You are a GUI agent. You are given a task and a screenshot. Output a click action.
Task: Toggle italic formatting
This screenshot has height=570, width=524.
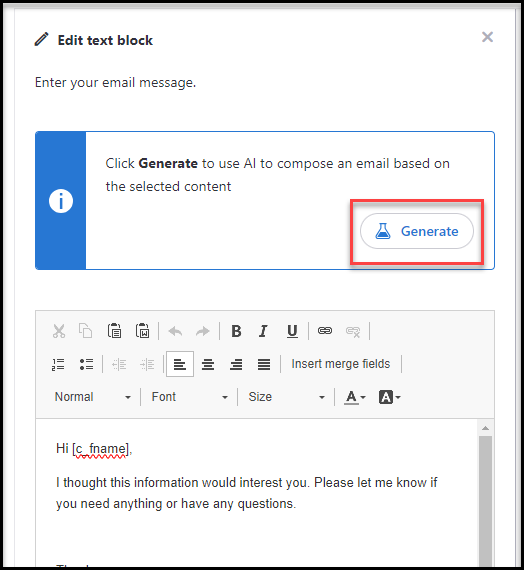[263, 331]
